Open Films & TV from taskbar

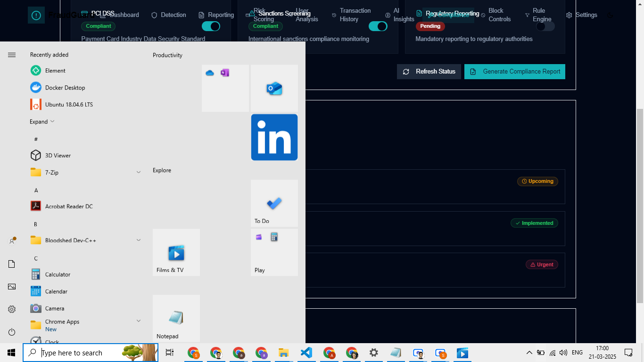click(462, 353)
